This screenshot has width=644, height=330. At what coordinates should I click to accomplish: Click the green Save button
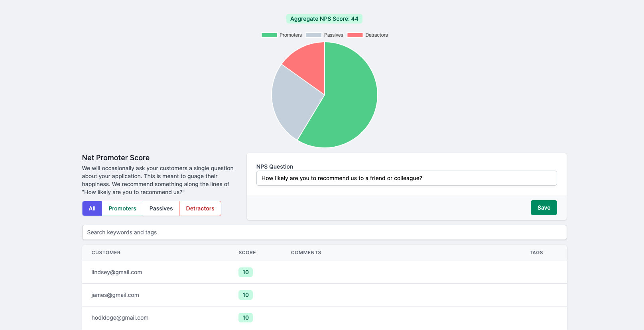pyautogui.click(x=544, y=208)
